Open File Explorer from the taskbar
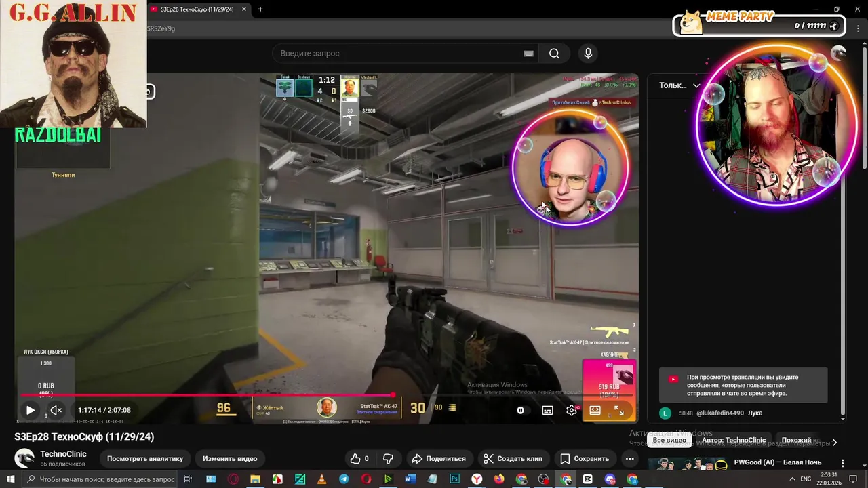Screen dimensions: 868x488 (255, 479)
